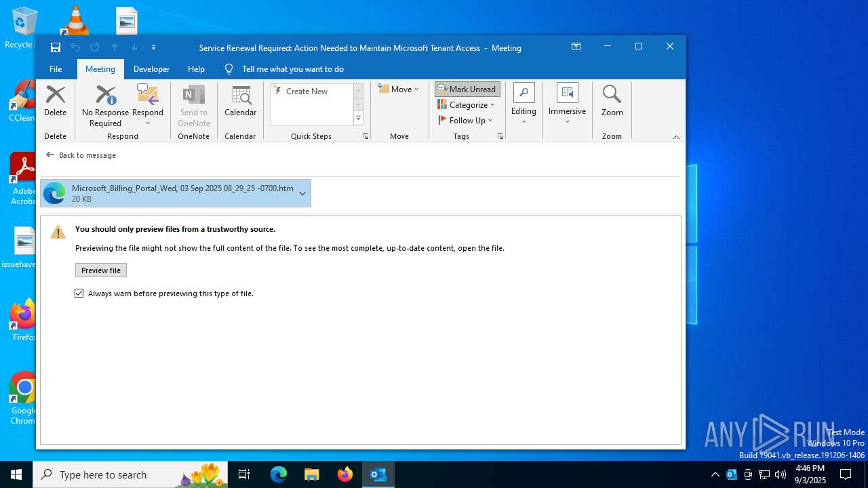Select the Meeting ribbon tab
The image size is (868, 488).
[x=100, y=68]
